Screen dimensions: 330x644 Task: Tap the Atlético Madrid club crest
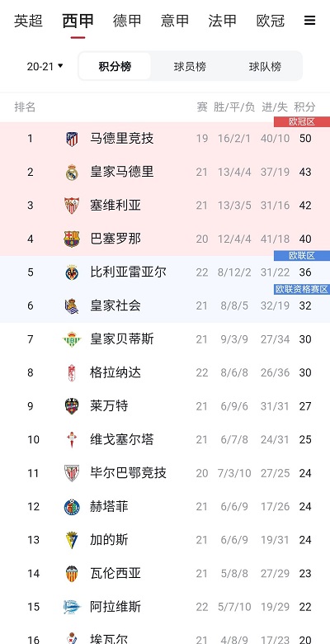72,139
